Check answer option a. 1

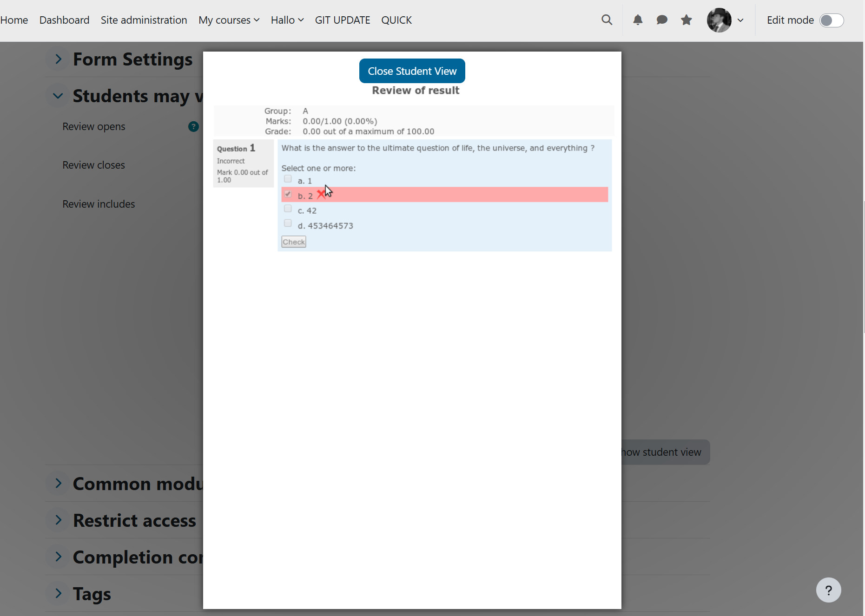pos(288,179)
